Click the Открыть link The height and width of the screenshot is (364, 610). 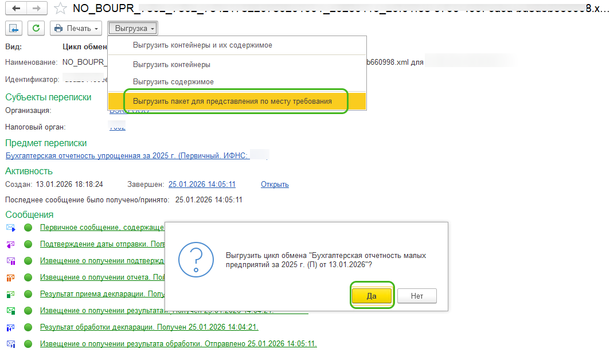[275, 185]
